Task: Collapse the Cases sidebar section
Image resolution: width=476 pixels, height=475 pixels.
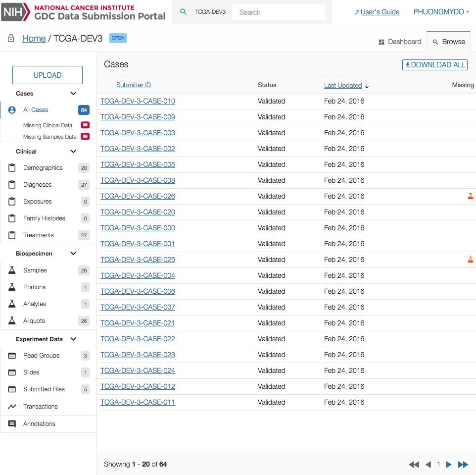Action: click(73, 94)
